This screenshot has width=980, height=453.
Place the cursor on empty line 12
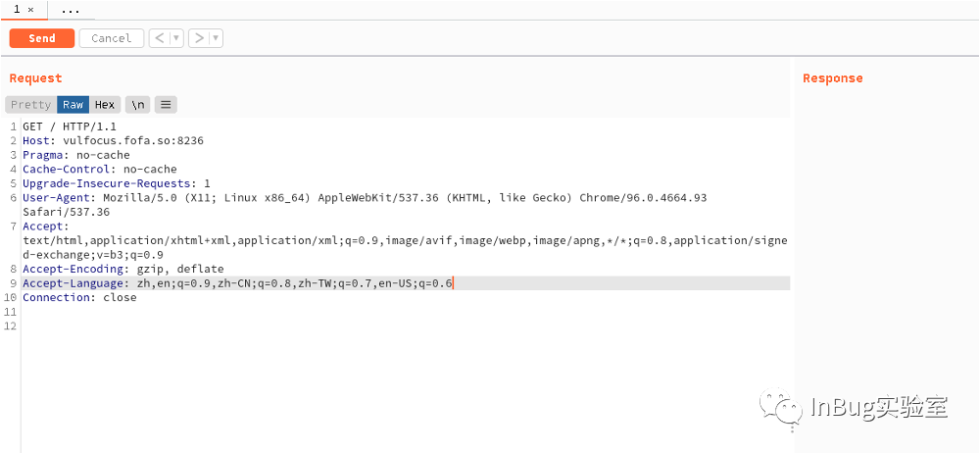[x=405, y=326]
